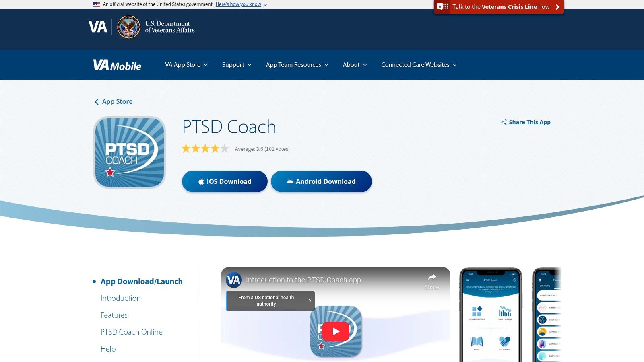Select the Manage Symptoms icon on the phone screenshot
The image size is (644, 362).
(x=477, y=312)
